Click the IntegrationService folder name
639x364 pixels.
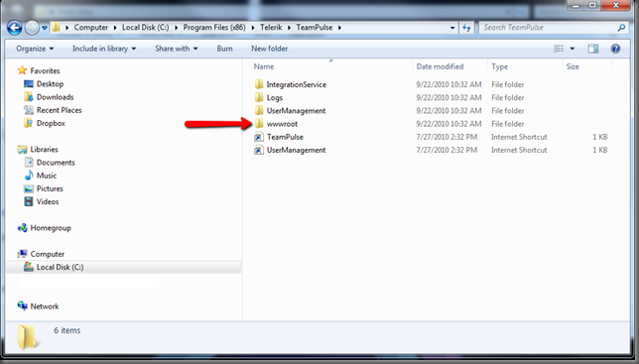(x=297, y=84)
